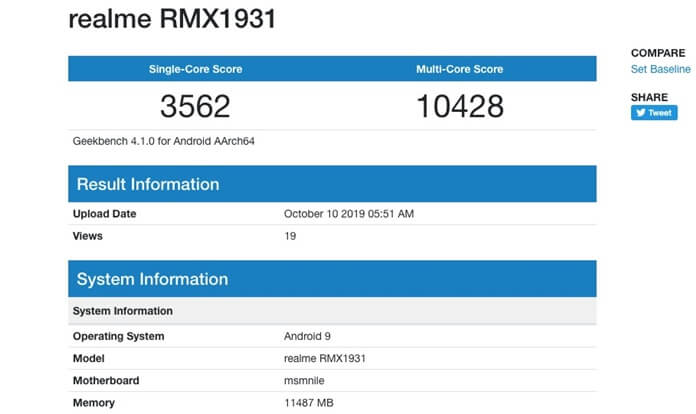The image size is (696, 414).
Task: Click the Multi-Core Score header
Action: tap(459, 69)
